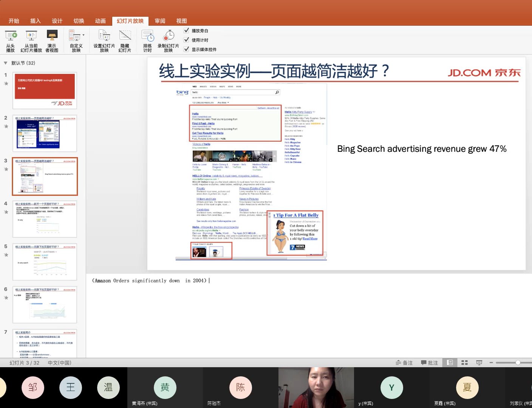Disable the 播放旁白 checkbox
532x408 pixels.
[x=187, y=31]
